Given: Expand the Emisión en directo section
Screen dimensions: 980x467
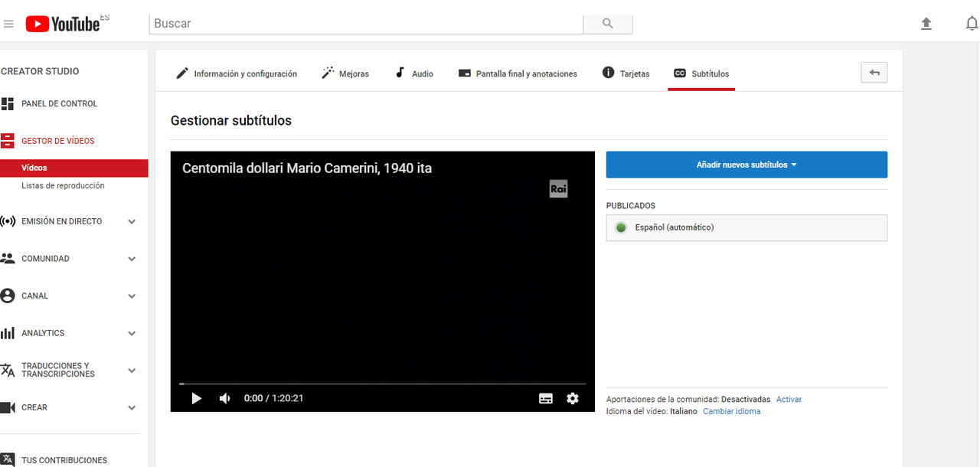Looking at the screenshot, I should coord(132,222).
